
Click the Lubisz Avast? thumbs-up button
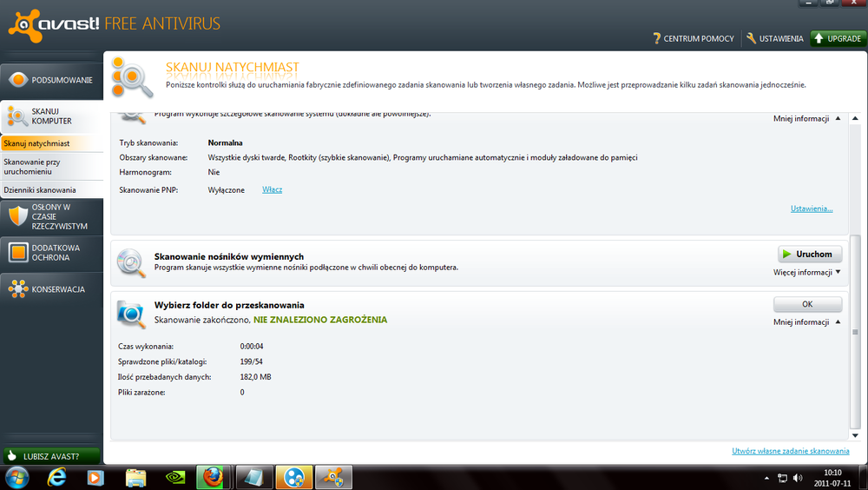pos(51,456)
